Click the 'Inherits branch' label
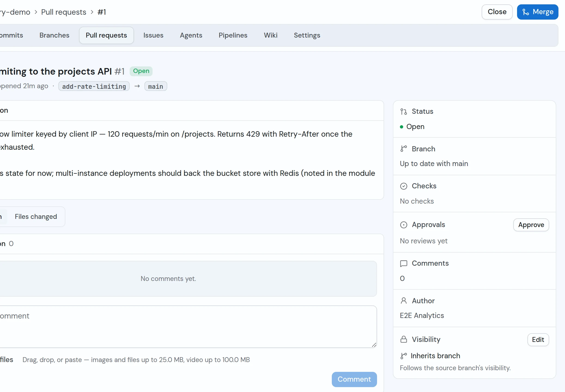 [435, 356]
